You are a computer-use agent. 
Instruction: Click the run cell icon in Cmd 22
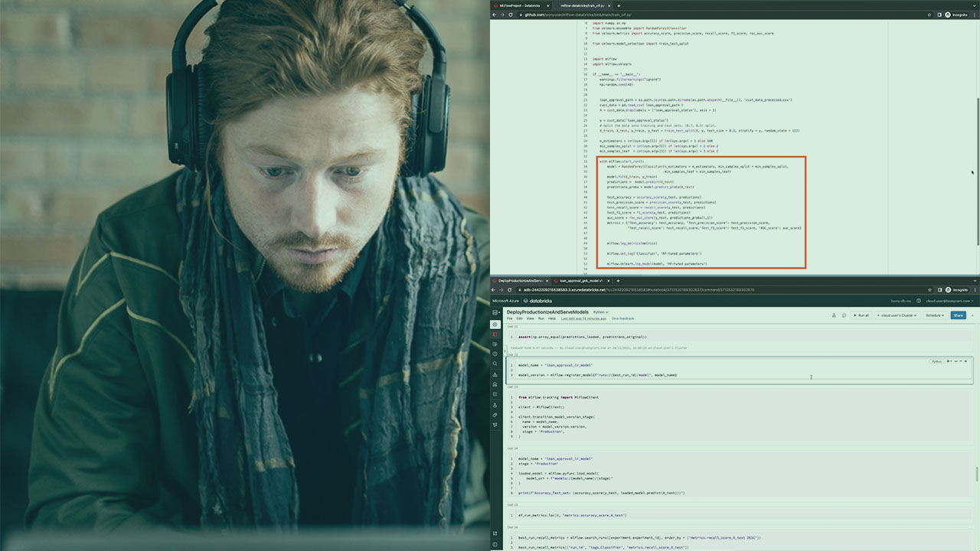[949, 361]
